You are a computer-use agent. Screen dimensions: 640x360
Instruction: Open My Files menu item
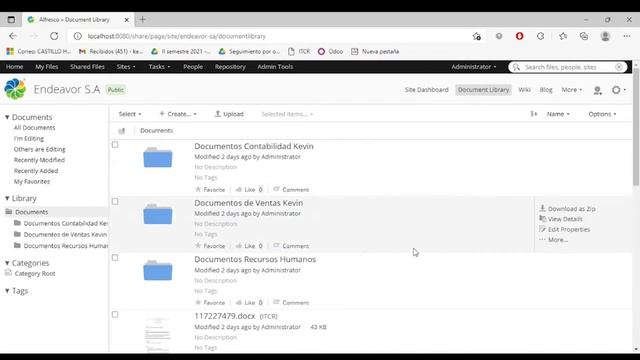coord(47,67)
